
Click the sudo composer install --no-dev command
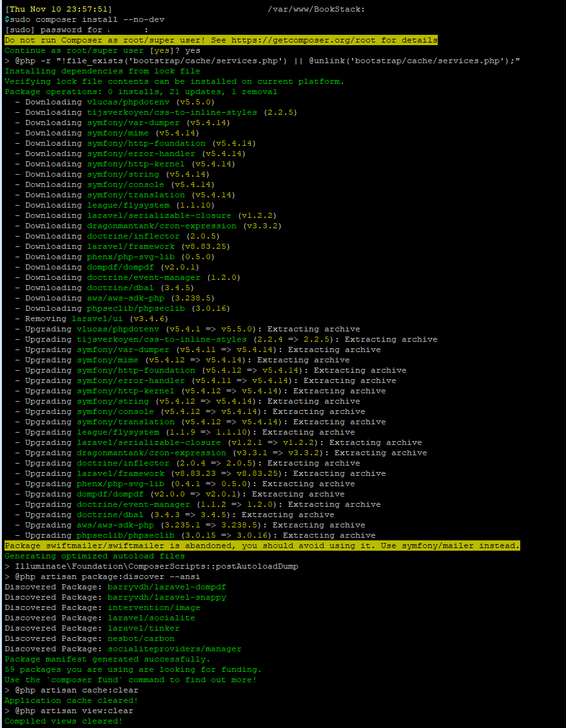pyautogui.click(x=80, y=19)
